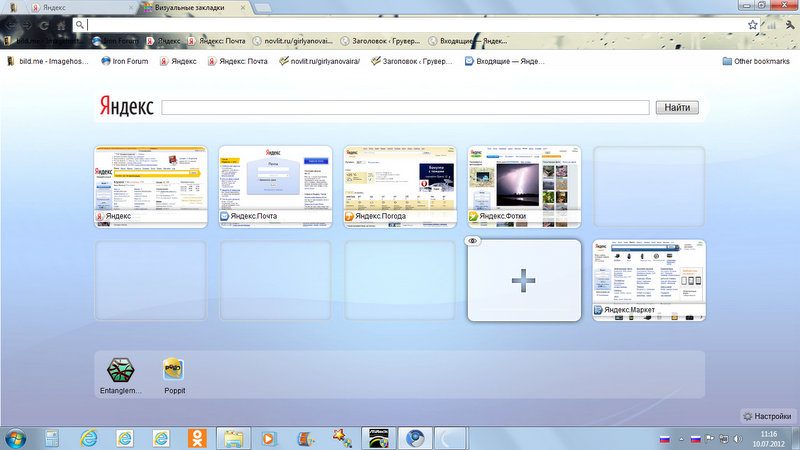Select the pinned tab at the far left
This screenshot has width=800, height=450.
tap(13, 8)
